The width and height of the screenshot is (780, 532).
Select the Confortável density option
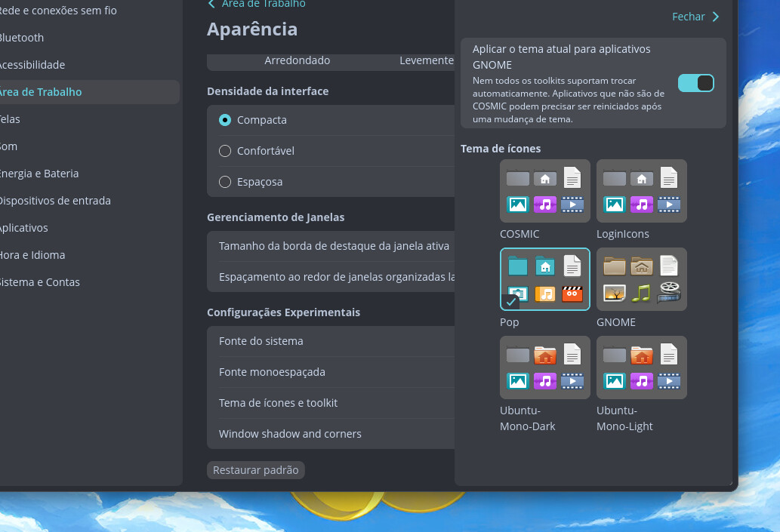click(225, 151)
